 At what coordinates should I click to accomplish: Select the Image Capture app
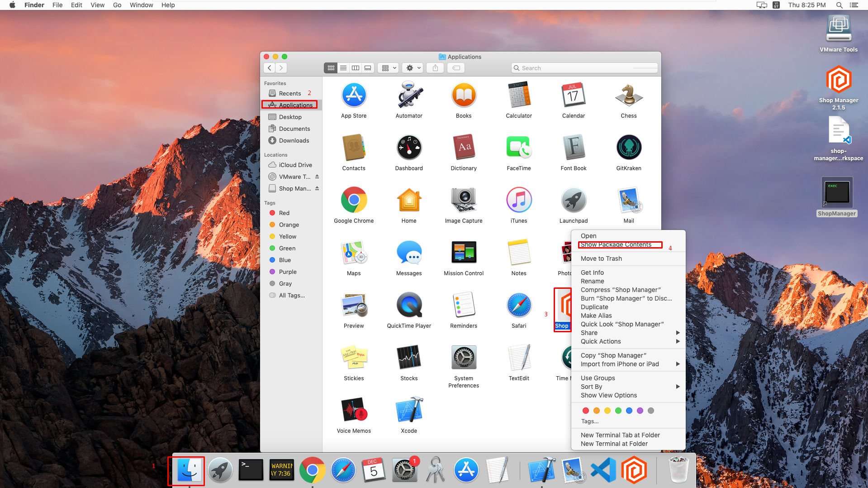pos(464,200)
